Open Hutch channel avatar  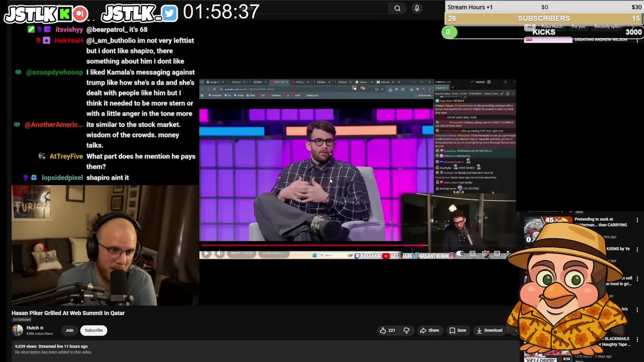[x=18, y=330]
